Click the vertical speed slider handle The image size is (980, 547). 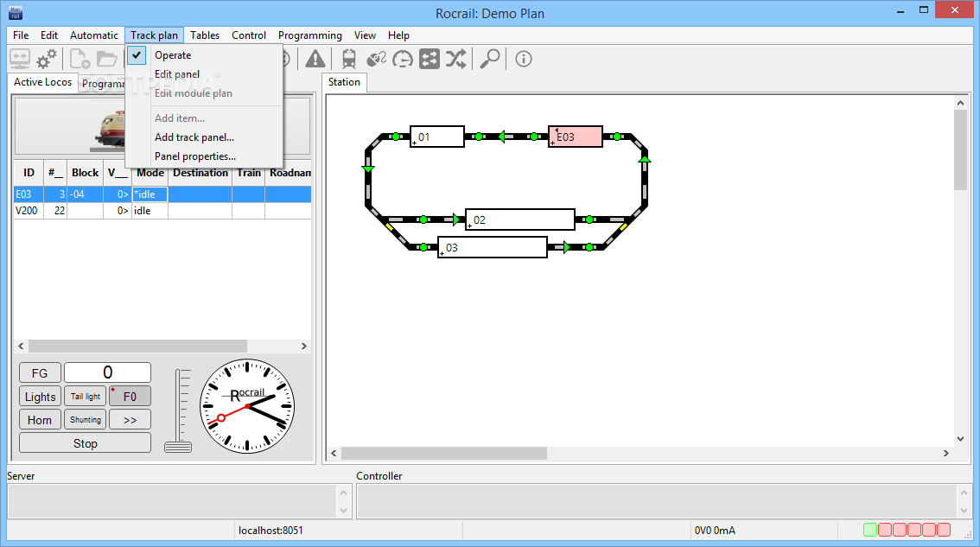point(178,447)
